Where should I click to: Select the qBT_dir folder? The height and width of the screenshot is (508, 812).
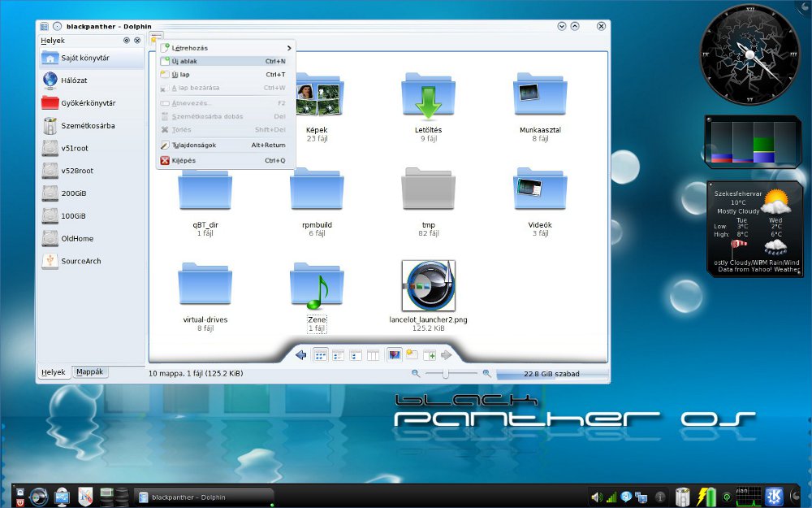pyautogui.click(x=205, y=202)
